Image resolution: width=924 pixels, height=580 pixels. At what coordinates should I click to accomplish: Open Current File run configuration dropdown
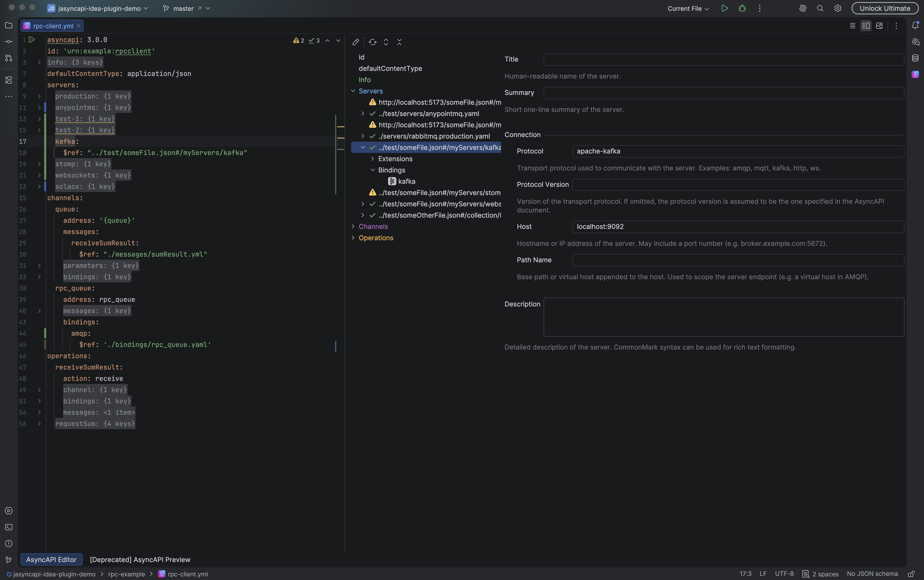688,8
